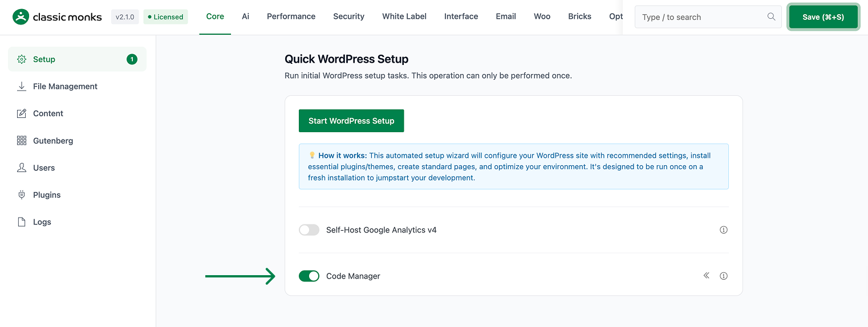Open the Interface tab

pos(461,17)
